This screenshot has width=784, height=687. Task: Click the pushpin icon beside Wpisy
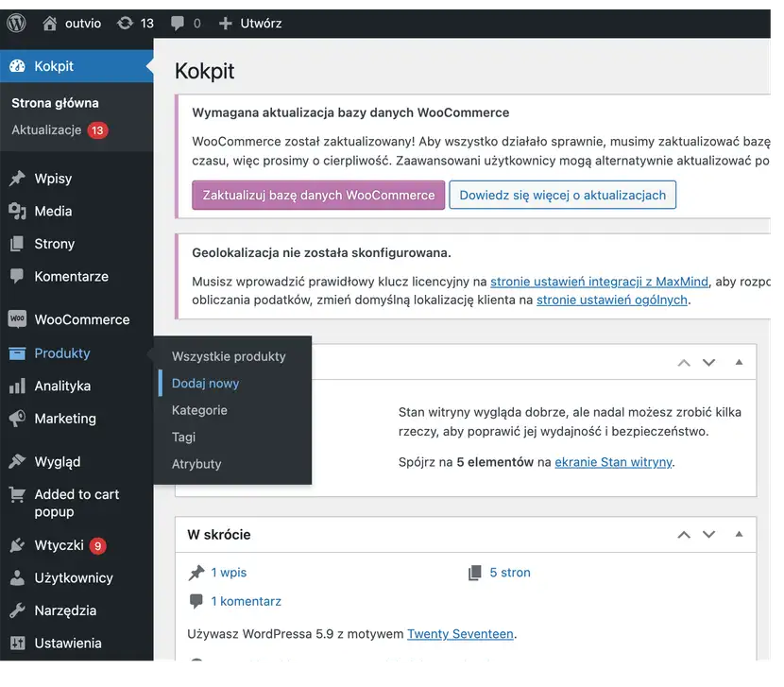point(17,179)
